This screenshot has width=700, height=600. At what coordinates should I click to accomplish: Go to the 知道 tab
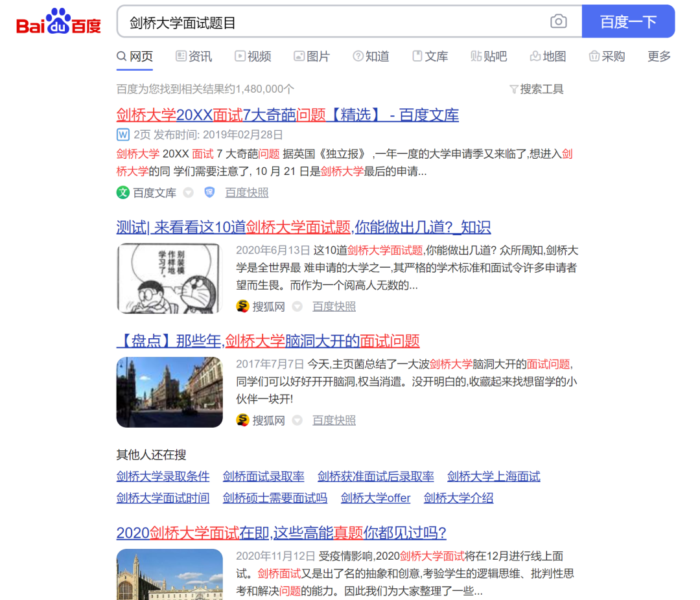pos(371,56)
